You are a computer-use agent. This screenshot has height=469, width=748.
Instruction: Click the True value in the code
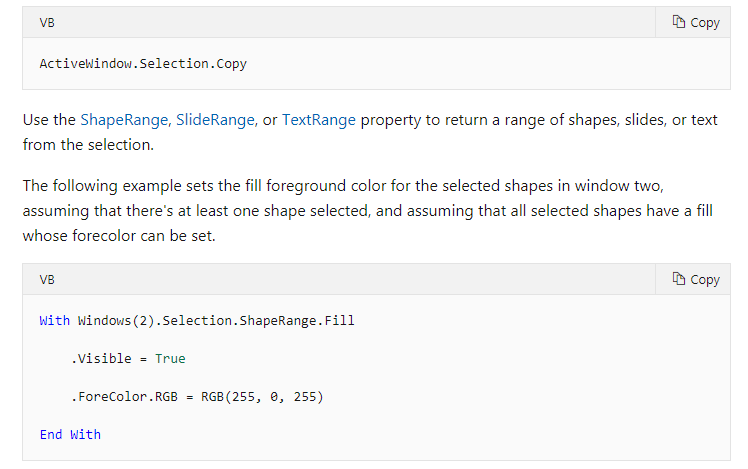click(170, 359)
